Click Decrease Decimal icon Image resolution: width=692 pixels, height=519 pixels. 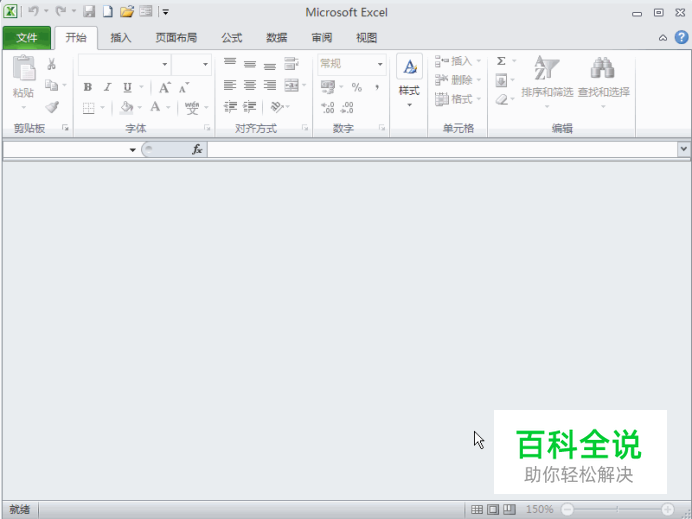coord(347,107)
